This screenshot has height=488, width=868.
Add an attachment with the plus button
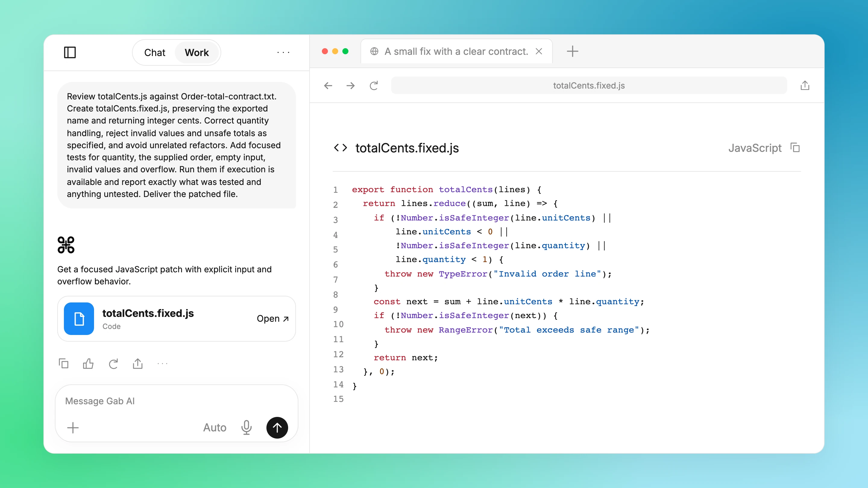[73, 428]
